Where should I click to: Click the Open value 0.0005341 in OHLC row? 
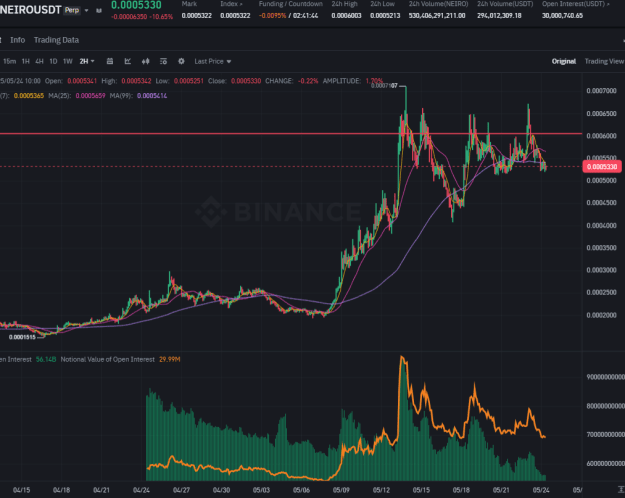[82, 81]
